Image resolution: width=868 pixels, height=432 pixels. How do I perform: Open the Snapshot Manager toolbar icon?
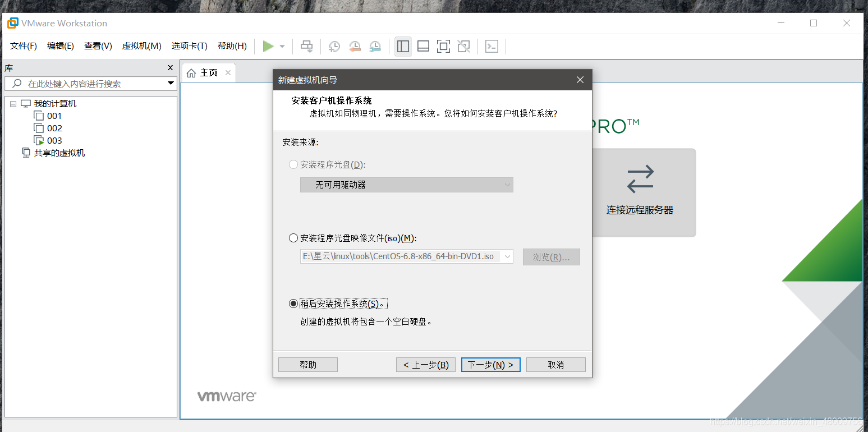(375, 46)
